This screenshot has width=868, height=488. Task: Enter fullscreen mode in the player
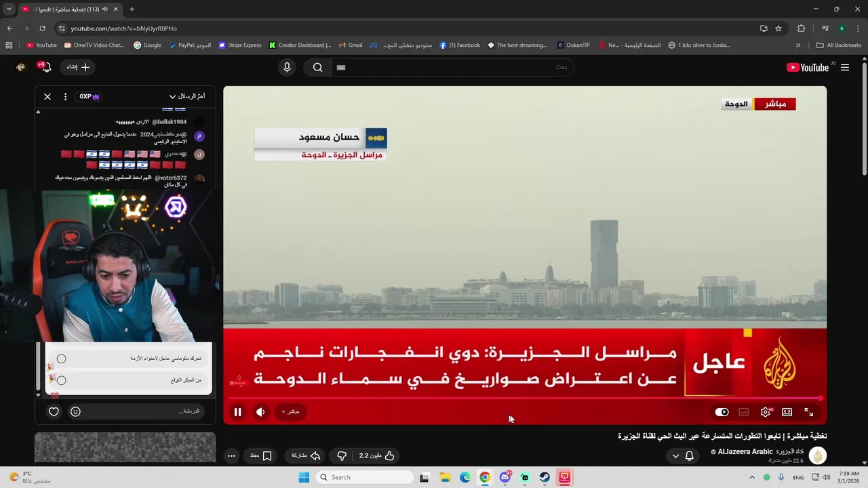[x=808, y=412]
